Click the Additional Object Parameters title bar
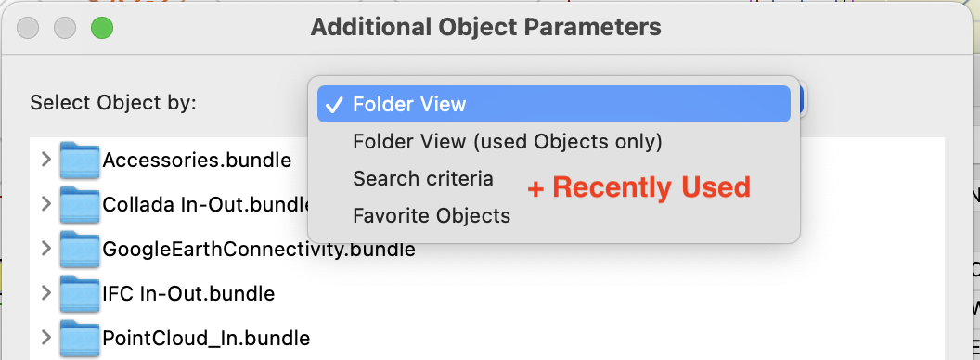 click(485, 28)
